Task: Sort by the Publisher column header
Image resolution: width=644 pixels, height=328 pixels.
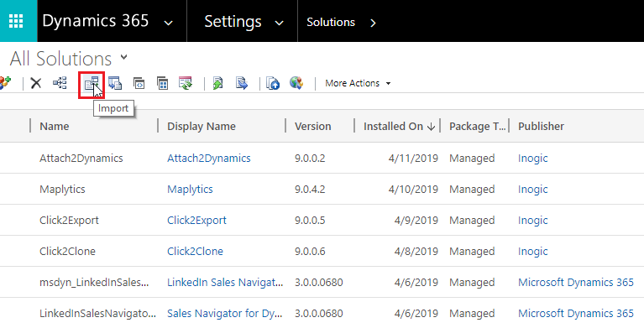Action: [541, 127]
